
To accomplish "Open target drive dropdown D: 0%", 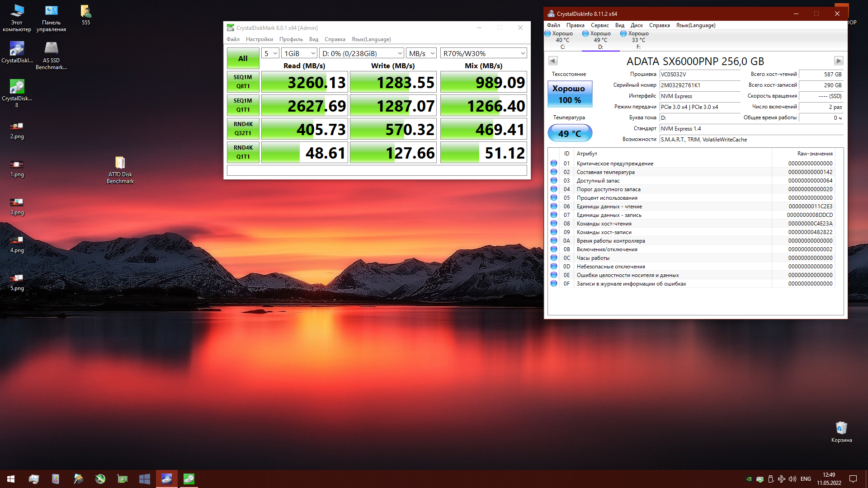I will [361, 53].
